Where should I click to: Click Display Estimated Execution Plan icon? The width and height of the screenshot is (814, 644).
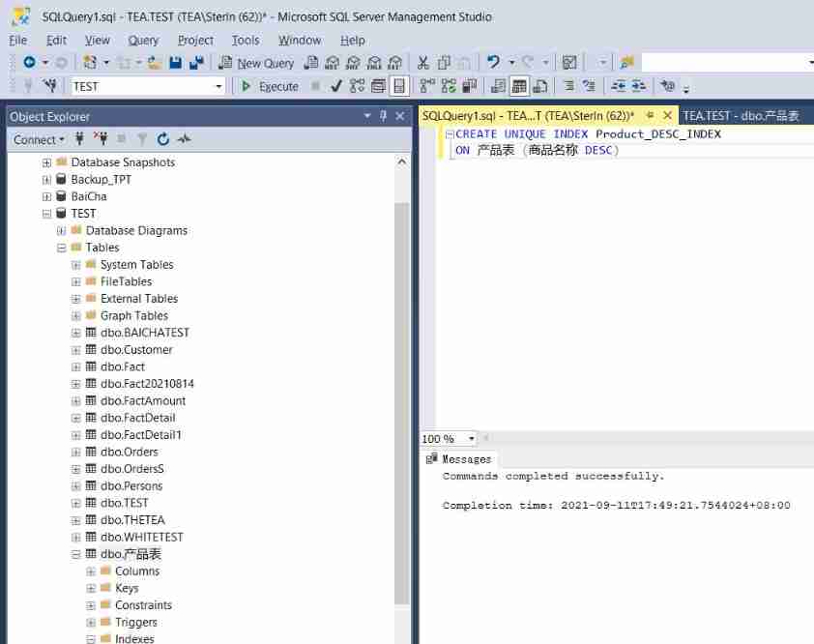click(357, 86)
